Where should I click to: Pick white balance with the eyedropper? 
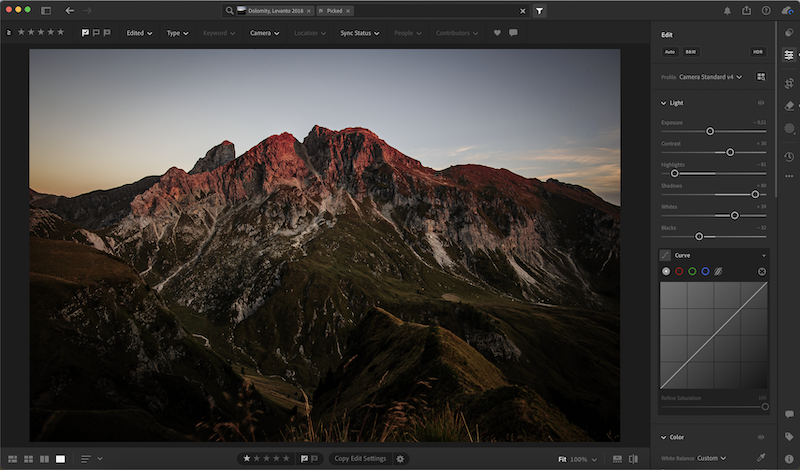761,458
